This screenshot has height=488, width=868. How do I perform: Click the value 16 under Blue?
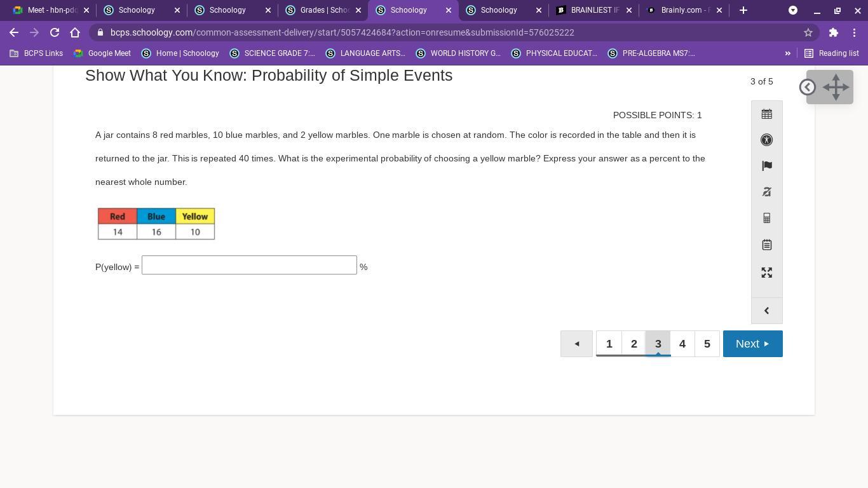[156, 232]
